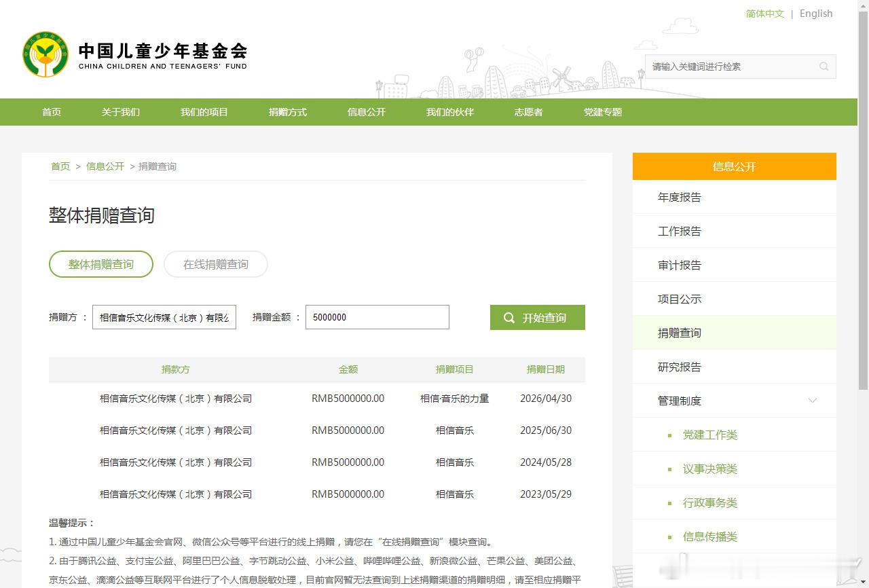This screenshot has width=869, height=588.
Task: Click the 开始查询 search button
Action: coord(538,318)
